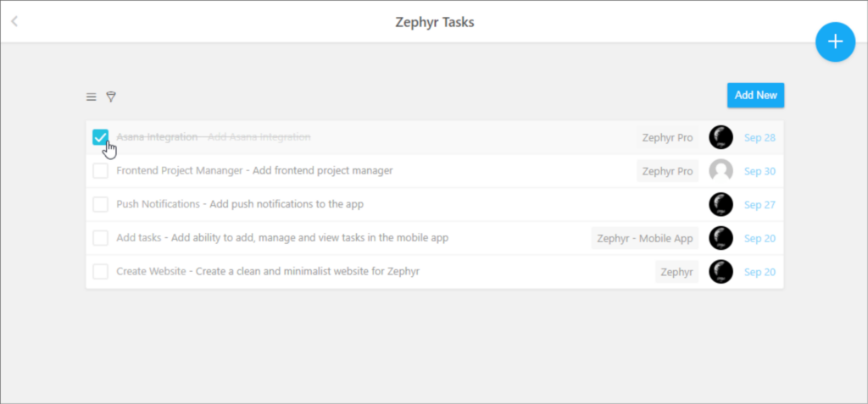Image resolution: width=868 pixels, height=404 pixels.
Task: Click the Zephyr tag on Create Website
Action: coord(677,272)
